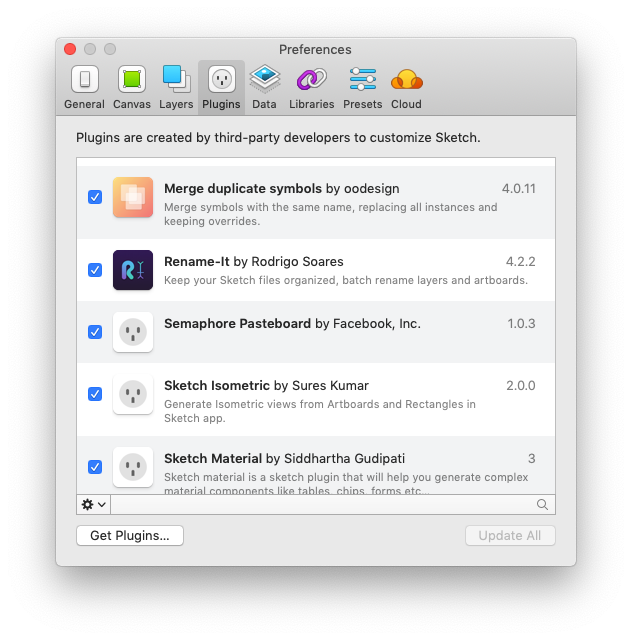Uncheck the Rename-It plugin checkbox
This screenshot has height=640, width=632.
(x=95, y=270)
